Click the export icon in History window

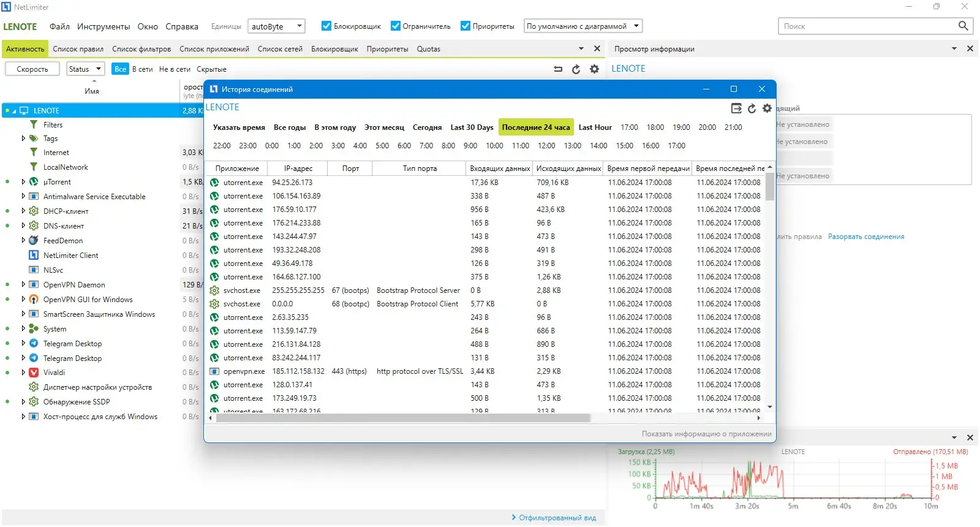pos(736,108)
